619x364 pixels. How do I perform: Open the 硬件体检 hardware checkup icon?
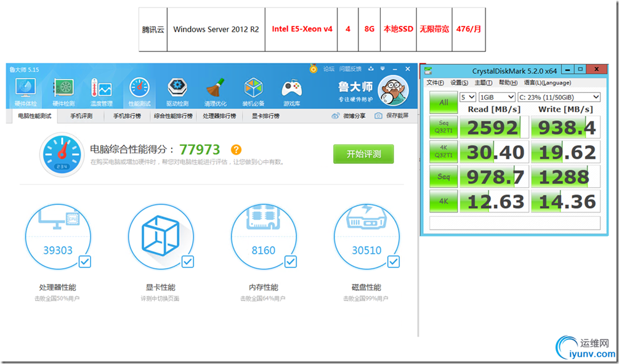pos(26,92)
